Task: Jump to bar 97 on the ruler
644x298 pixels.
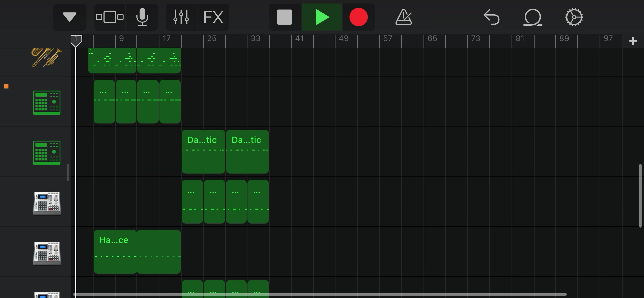Action: coord(608,39)
